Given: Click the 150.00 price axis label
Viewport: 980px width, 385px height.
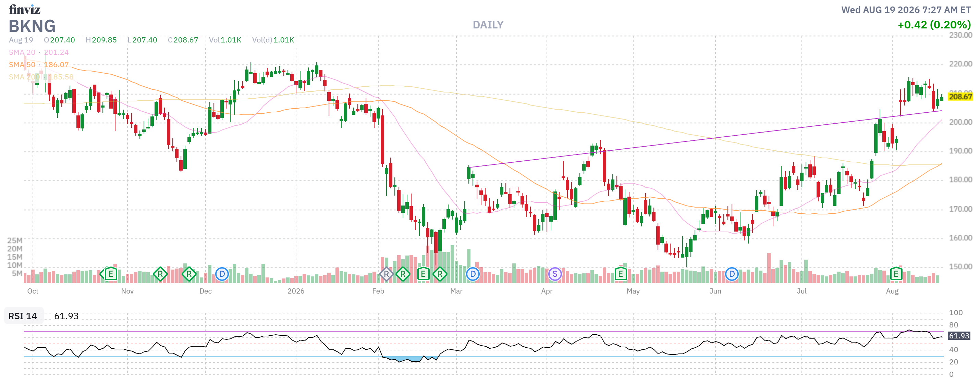Looking at the screenshot, I should click(960, 267).
